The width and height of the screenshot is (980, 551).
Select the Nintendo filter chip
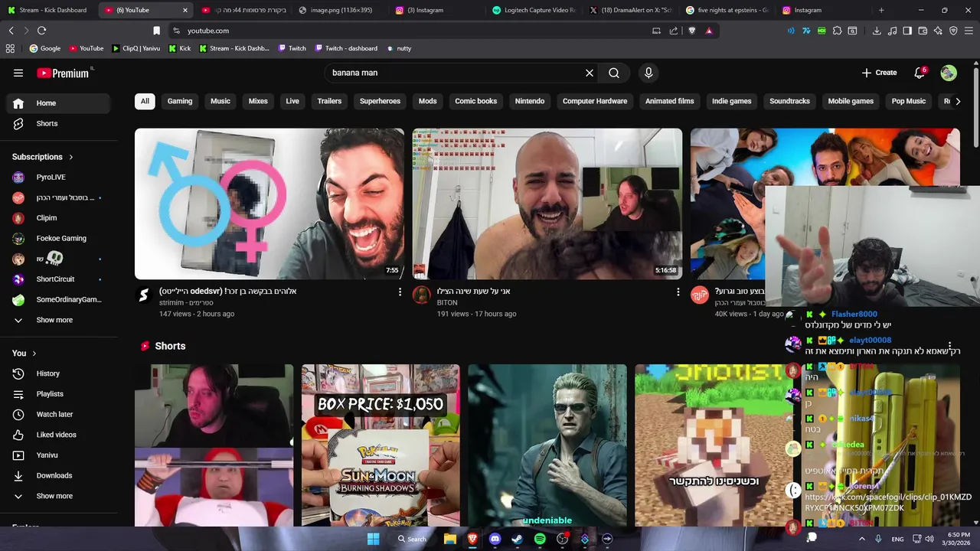tap(530, 101)
